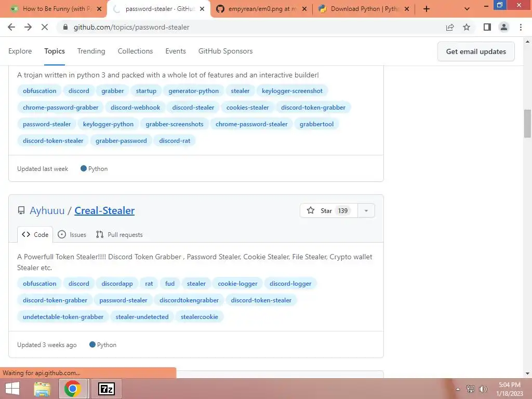Close the empyrean/em0.png tab
Viewport: 532px width, 399px height.
(x=304, y=9)
